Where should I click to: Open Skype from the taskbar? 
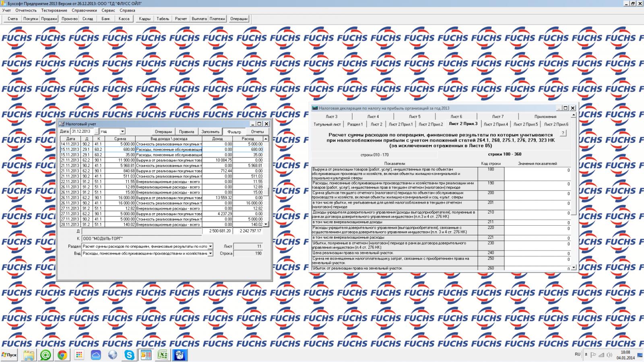(x=129, y=355)
